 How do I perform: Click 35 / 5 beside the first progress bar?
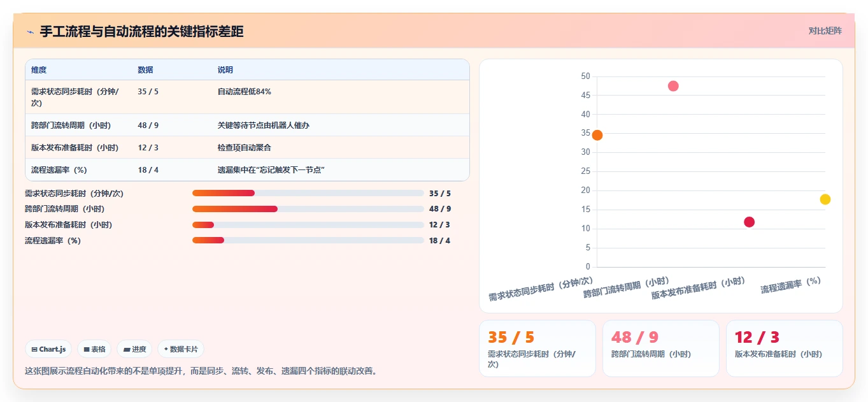[x=440, y=194]
